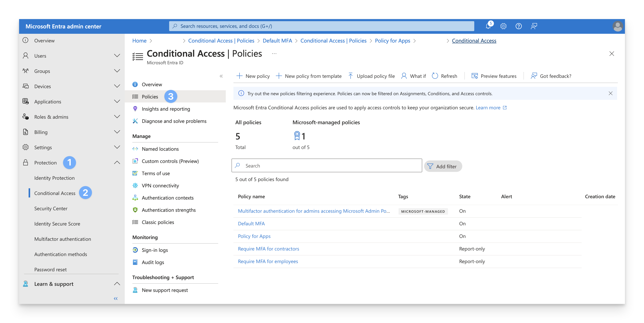
Task: Click the feedback icon in header
Action: [x=534, y=26]
